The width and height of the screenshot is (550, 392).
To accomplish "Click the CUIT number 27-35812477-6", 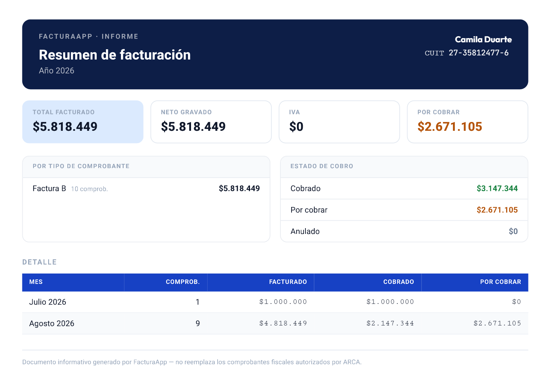I will [479, 53].
